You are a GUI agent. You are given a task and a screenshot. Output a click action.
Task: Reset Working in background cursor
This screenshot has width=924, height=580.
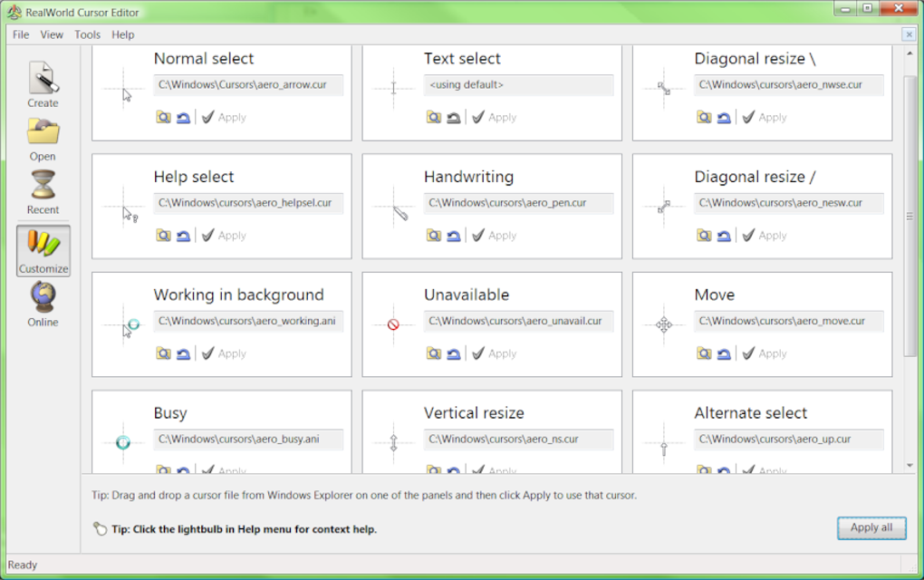[x=183, y=353]
